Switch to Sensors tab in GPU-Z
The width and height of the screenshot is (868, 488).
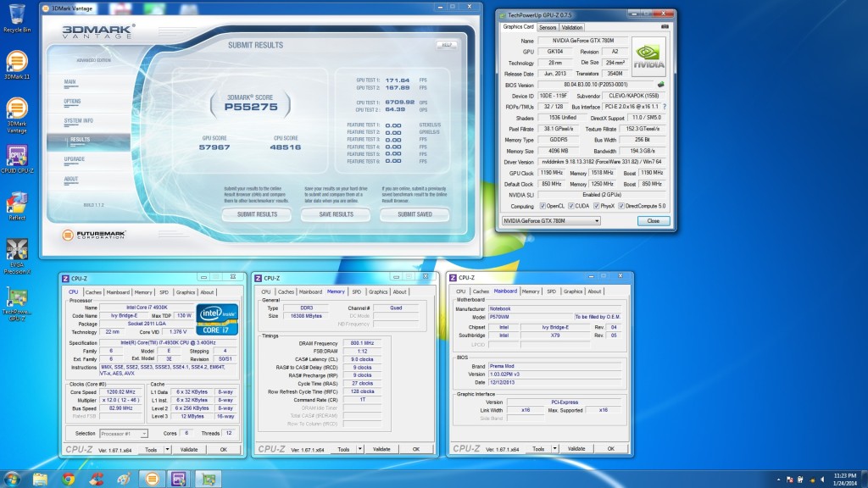pyautogui.click(x=548, y=27)
